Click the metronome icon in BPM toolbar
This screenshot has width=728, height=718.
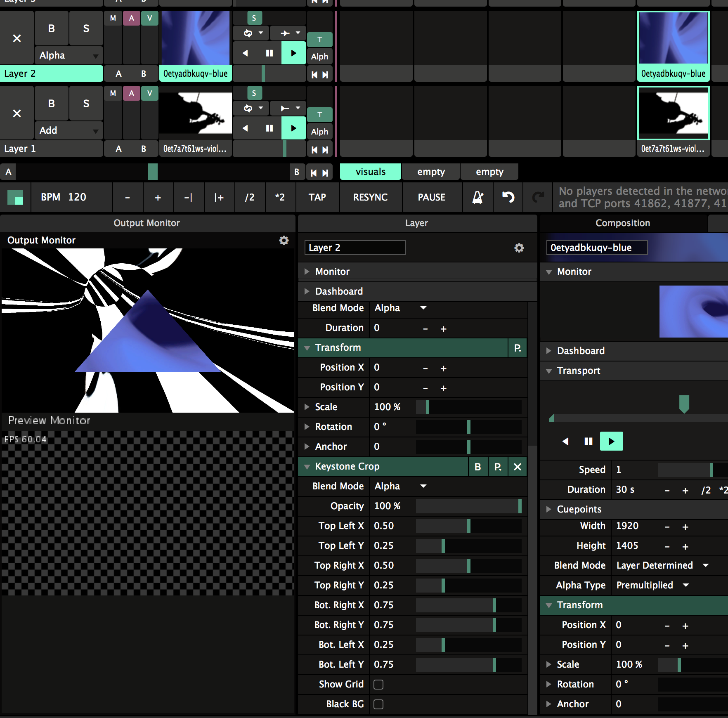click(x=477, y=197)
